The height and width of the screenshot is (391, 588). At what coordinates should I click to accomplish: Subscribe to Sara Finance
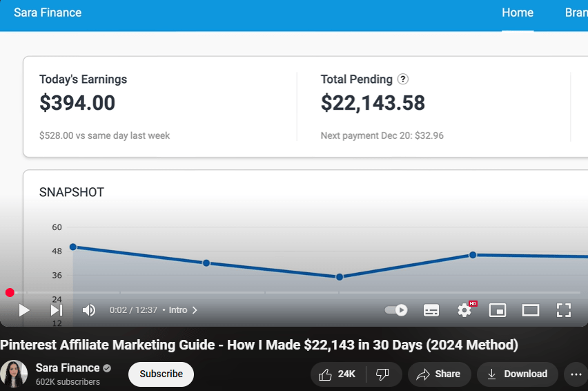pyautogui.click(x=161, y=374)
